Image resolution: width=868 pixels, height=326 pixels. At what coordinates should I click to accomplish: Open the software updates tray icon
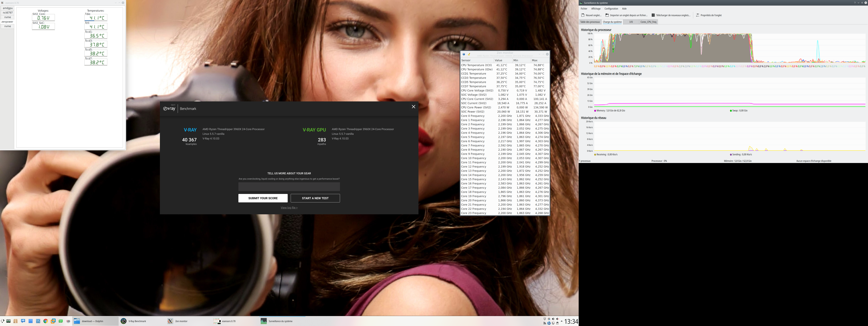pos(549,319)
